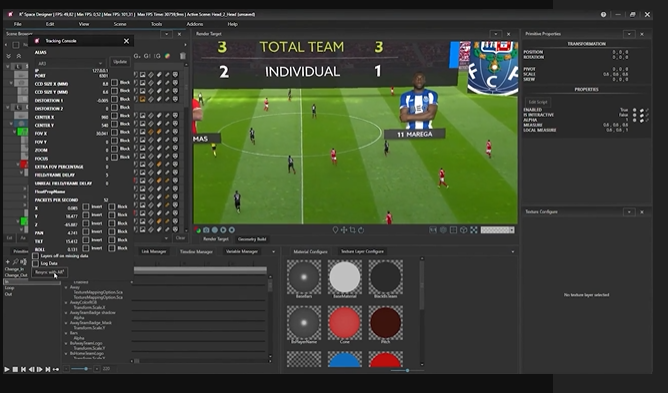Adjust the material thumbnail size slider
Viewport: 668px width, 393px height.
407,370
